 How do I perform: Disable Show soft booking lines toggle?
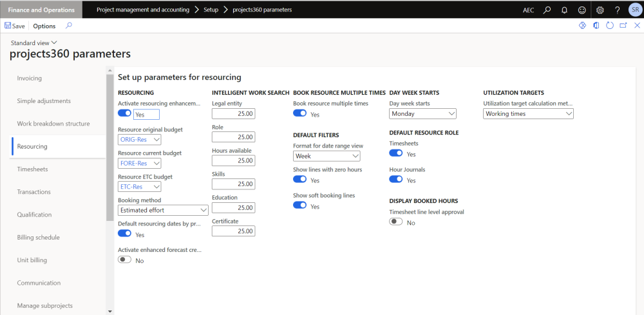pos(299,205)
